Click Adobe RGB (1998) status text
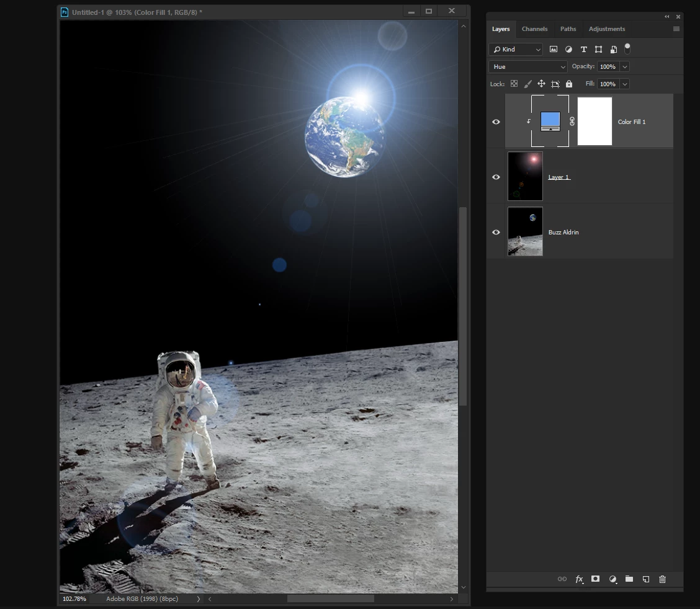Image resolution: width=700 pixels, height=609 pixels. (x=142, y=598)
